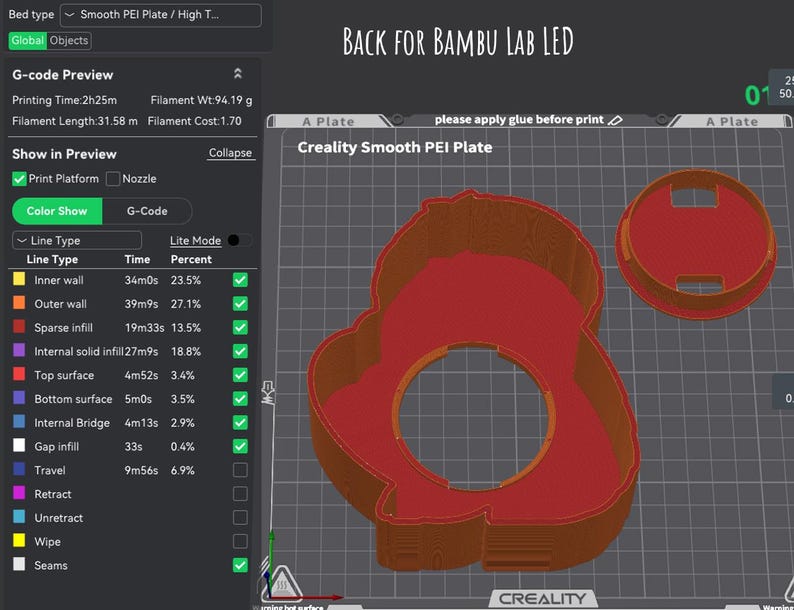Screen dimensions: 794x610
Task: Click the 'Inner wall' row label
Action: pos(59,280)
